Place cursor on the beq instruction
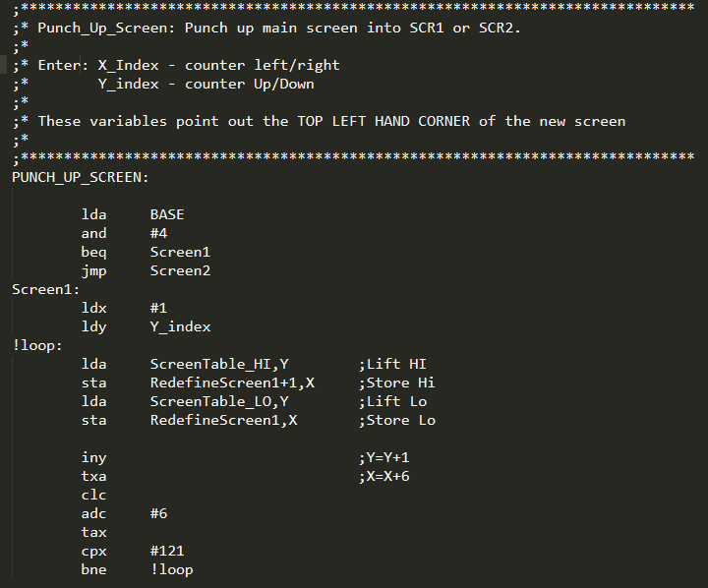 [x=93, y=252]
